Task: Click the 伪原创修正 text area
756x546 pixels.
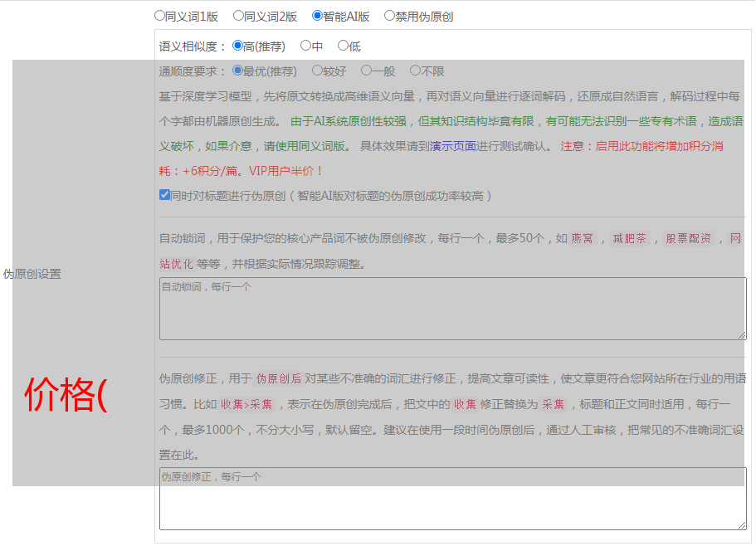Action: tap(452, 499)
